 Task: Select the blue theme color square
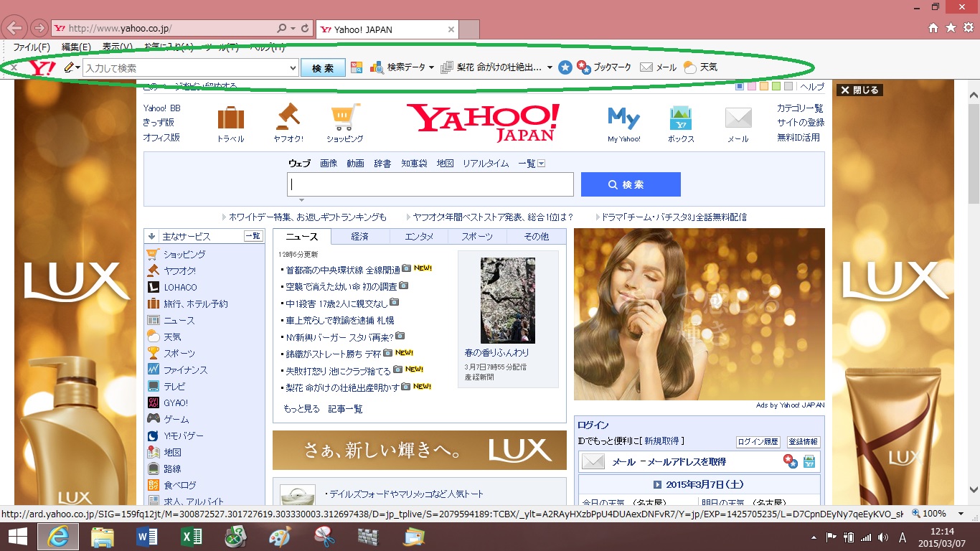coord(740,87)
